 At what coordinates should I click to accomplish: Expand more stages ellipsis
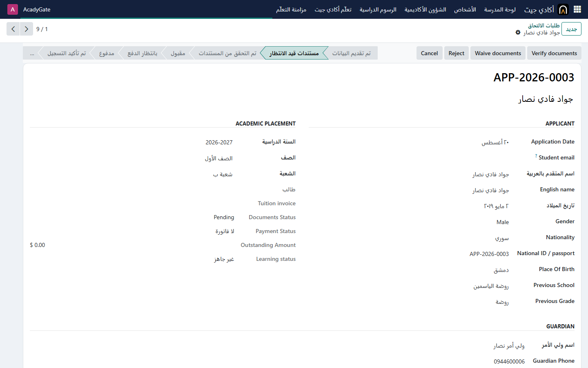[x=32, y=53]
